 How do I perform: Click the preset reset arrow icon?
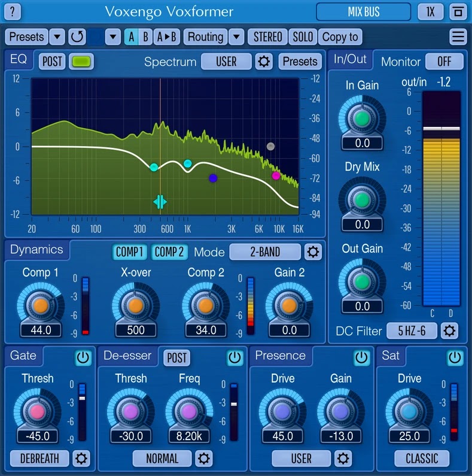tap(77, 37)
